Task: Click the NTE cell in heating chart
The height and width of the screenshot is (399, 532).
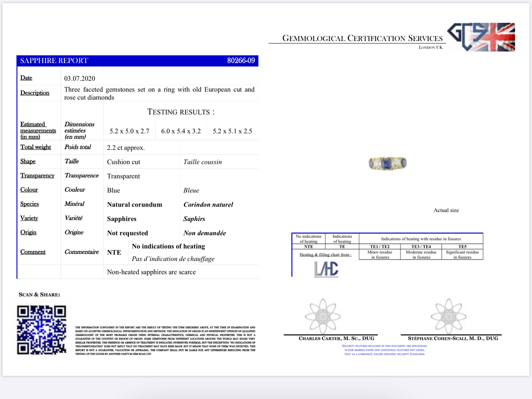Action: [x=309, y=246]
